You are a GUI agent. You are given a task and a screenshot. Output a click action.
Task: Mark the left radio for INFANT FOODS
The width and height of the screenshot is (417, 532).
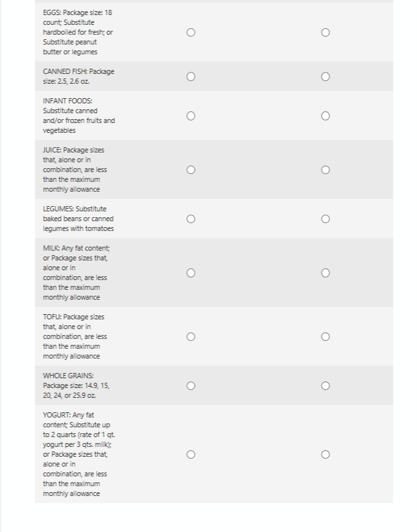(190, 116)
